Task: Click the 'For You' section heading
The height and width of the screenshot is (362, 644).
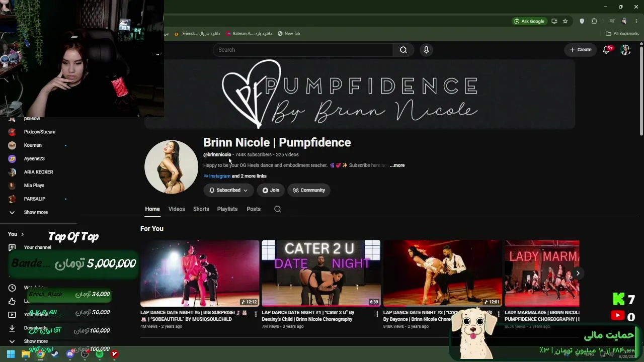Action: pyautogui.click(x=152, y=229)
